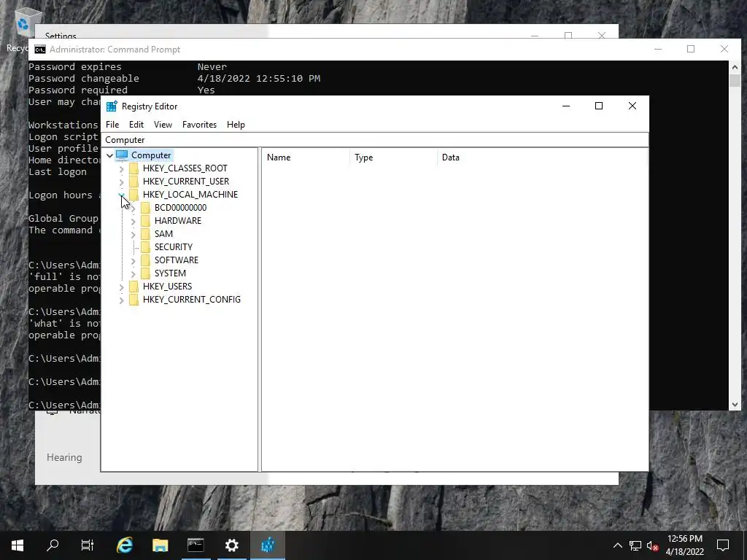Open the Windows Start menu
Image resolution: width=747 pixels, height=560 pixels.
(x=18, y=545)
